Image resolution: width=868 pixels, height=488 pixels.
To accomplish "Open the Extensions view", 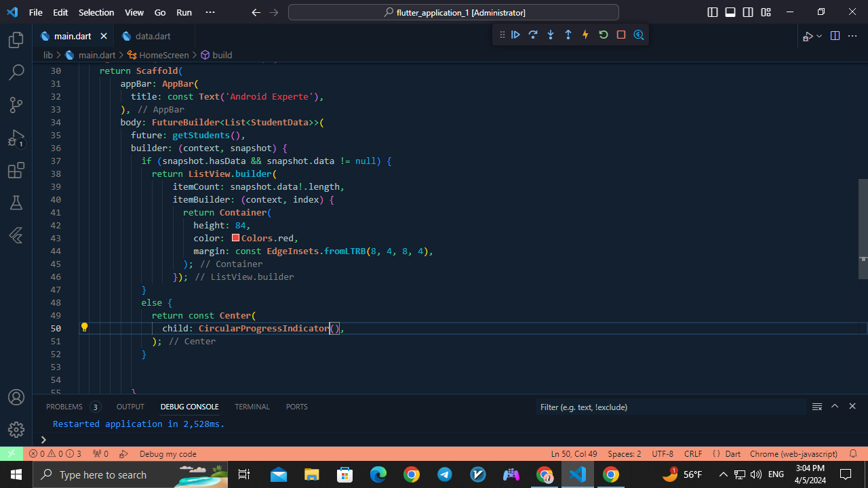I will tap(16, 170).
